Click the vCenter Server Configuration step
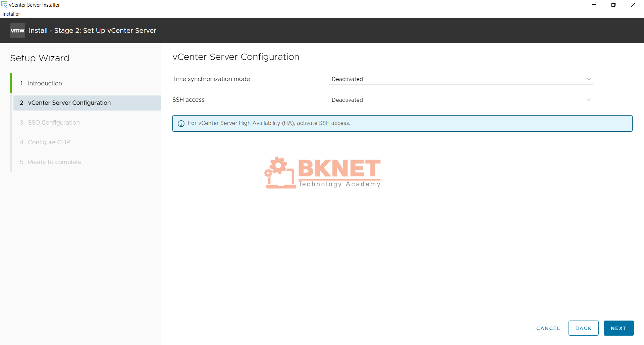Viewport: 644px width, 345px height. [x=69, y=102]
